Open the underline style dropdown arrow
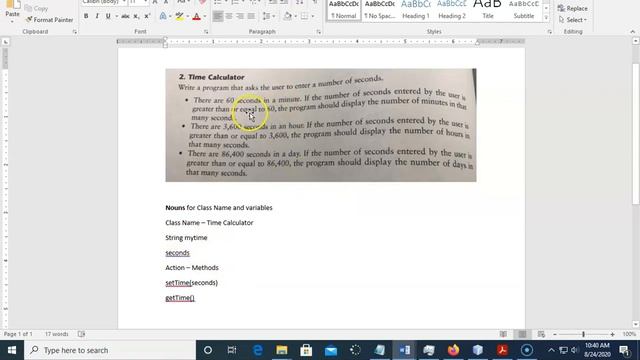The height and width of the screenshot is (360, 640). [116, 16]
